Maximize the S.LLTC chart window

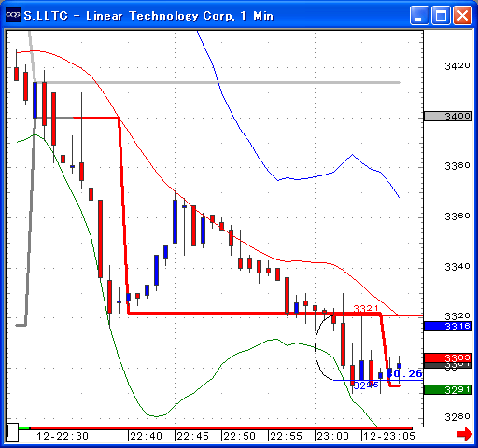click(441, 15)
